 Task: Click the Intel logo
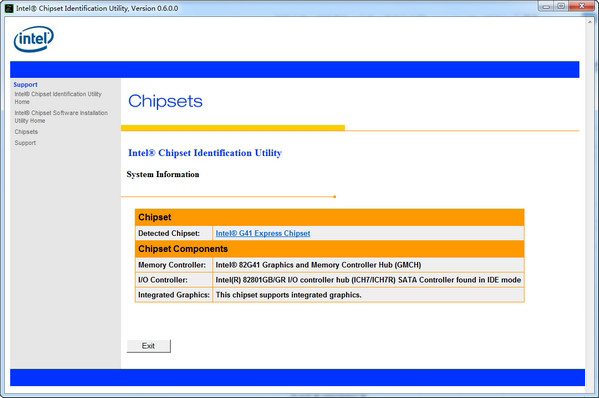point(34,39)
